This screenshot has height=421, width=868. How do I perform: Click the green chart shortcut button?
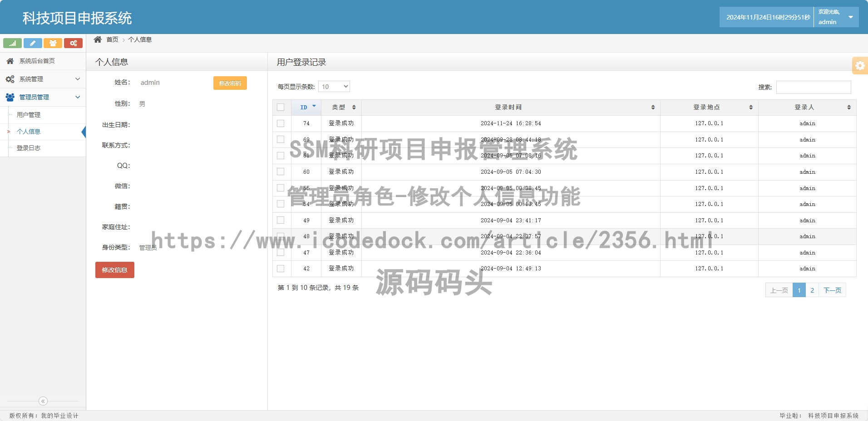[x=12, y=43]
